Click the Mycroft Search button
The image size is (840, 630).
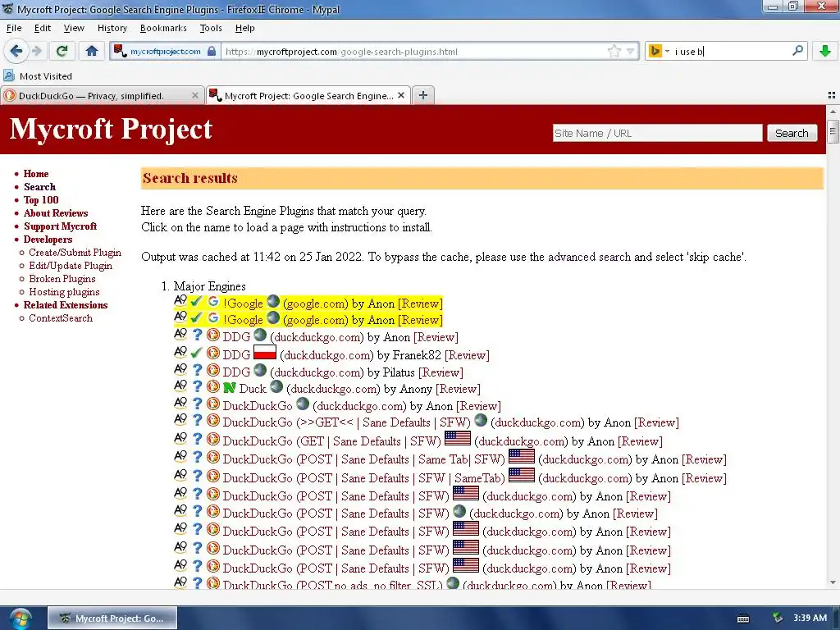coord(792,134)
